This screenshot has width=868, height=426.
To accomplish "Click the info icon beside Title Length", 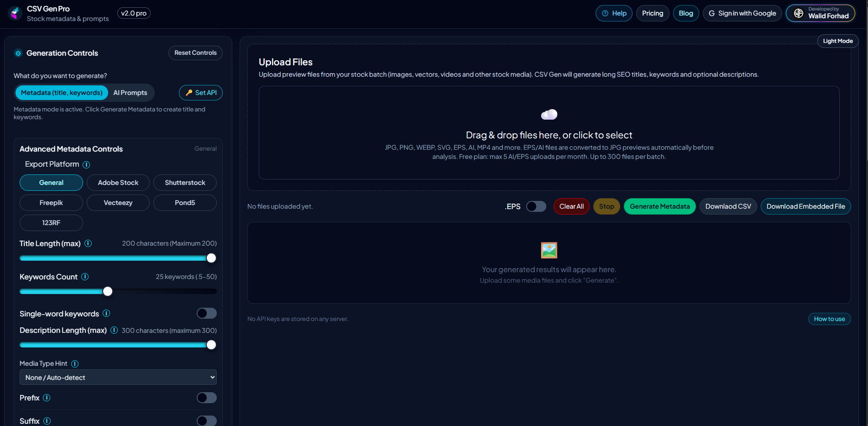I will [88, 243].
